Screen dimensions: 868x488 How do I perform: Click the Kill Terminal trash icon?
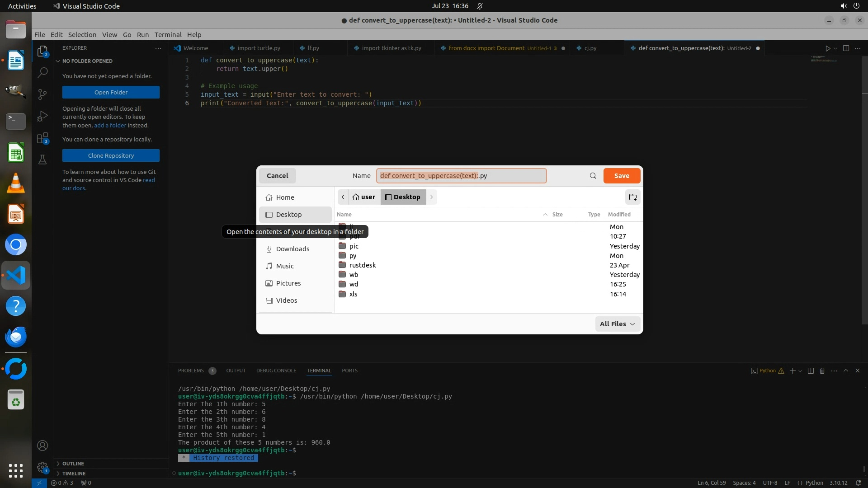tap(822, 371)
